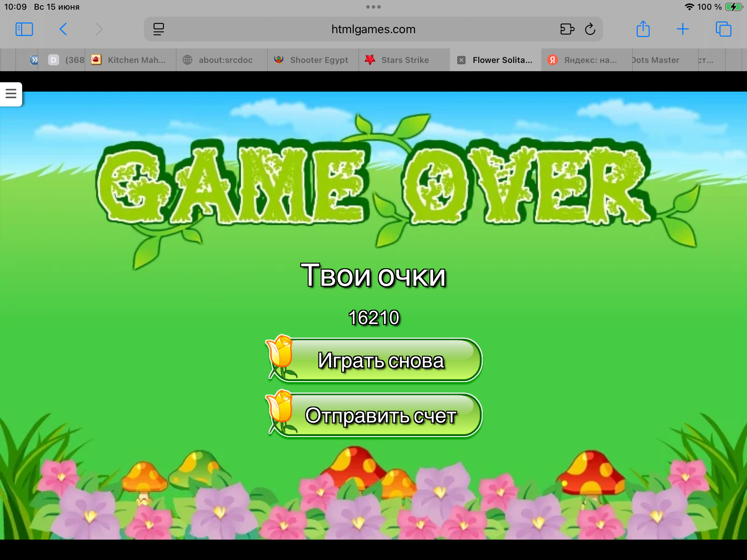Switch to the (368 tab
The height and width of the screenshot is (560, 747).
tap(62, 60)
